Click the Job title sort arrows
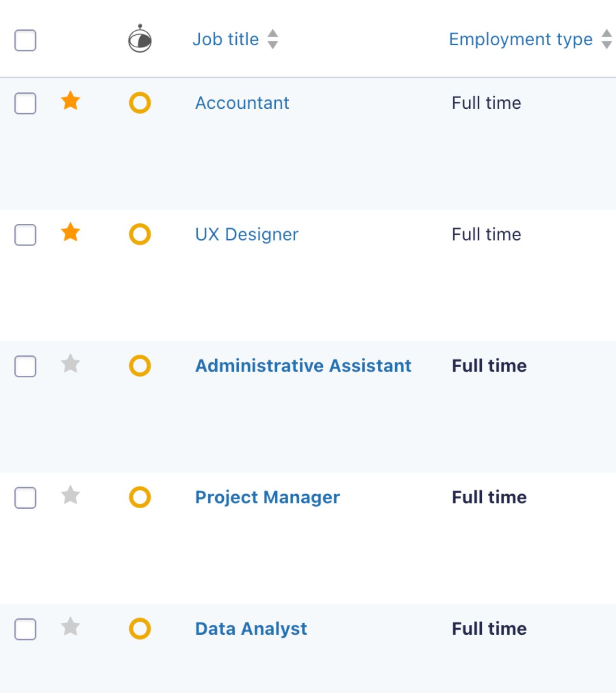Viewport: 616px width, 693px height. (x=272, y=39)
